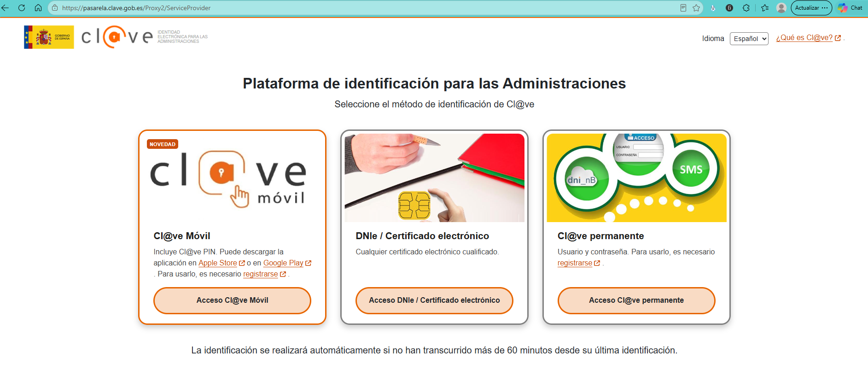Click the browser address bar URL
Image resolution: width=868 pixels, height=382 pixels.
coord(136,8)
